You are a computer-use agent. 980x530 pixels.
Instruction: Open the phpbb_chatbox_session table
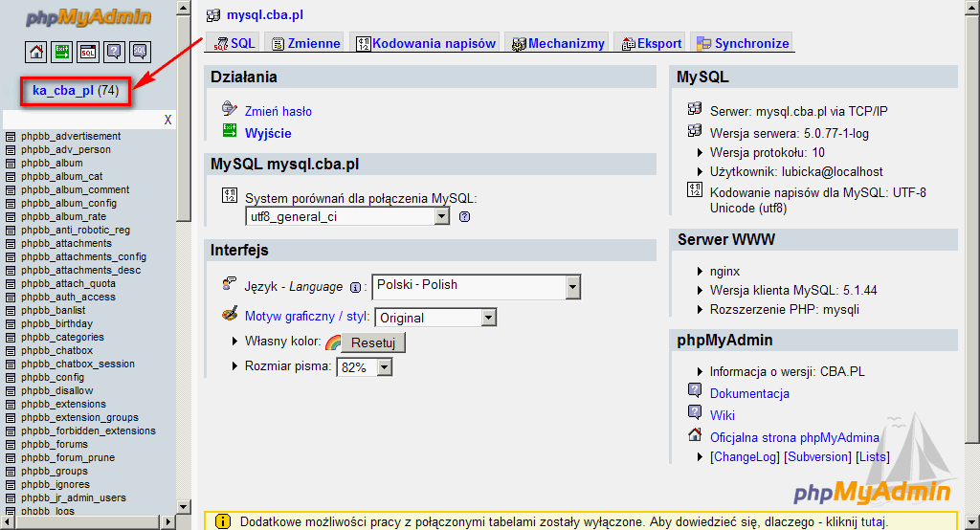(x=78, y=364)
